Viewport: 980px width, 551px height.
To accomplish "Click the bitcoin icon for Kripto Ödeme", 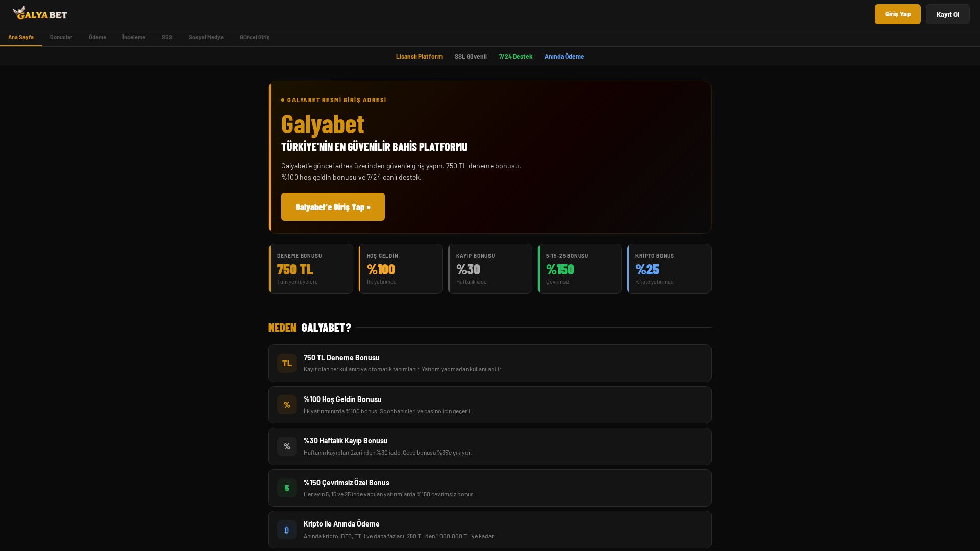I will click(287, 530).
